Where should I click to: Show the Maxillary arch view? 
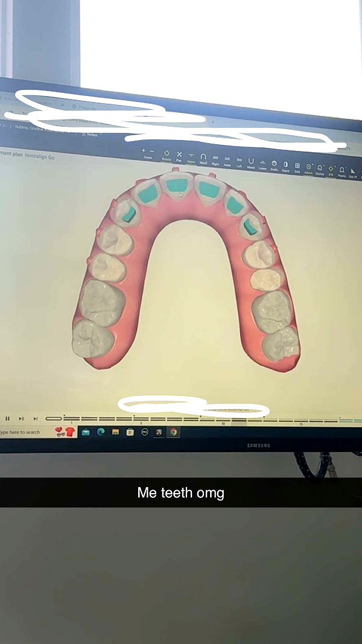coord(203,158)
